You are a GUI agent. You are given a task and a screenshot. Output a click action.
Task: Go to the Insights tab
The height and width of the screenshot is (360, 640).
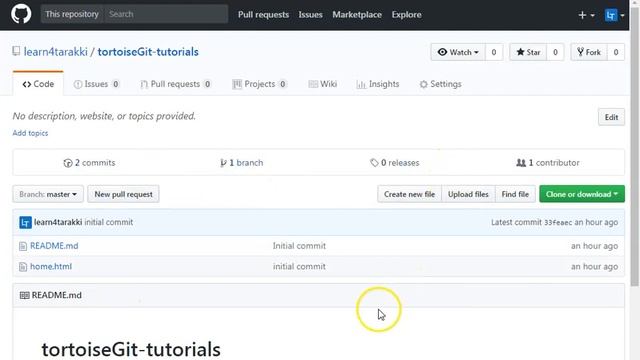click(x=378, y=84)
